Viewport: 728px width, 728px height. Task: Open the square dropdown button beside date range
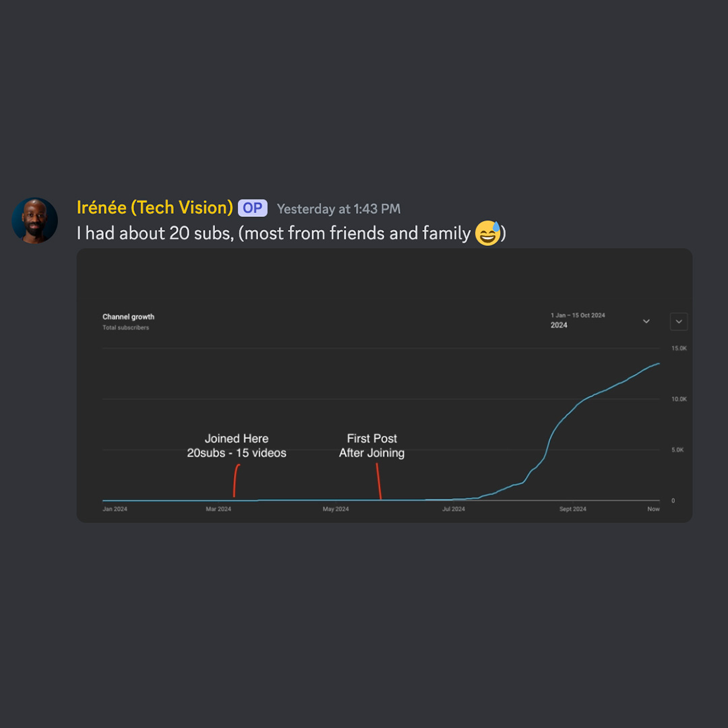click(679, 322)
